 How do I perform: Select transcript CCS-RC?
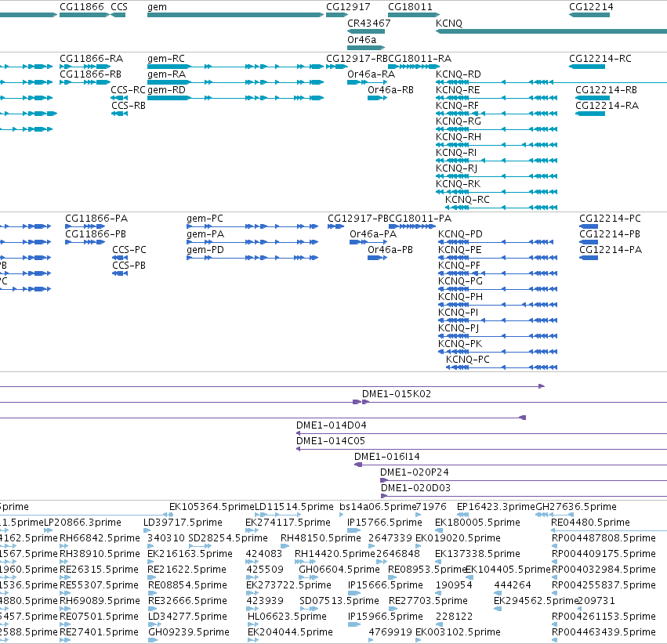[x=128, y=89]
